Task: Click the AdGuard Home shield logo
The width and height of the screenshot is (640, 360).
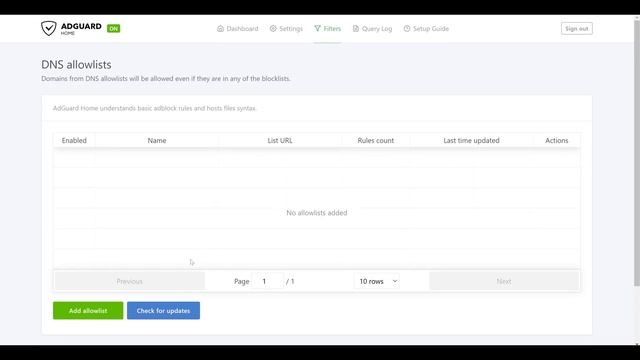Action: pos(49,28)
